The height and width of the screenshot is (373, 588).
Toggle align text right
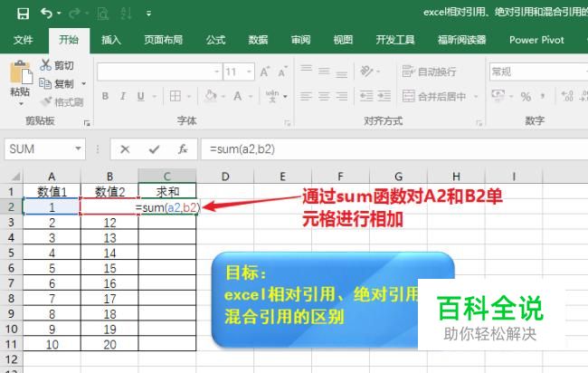tap(341, 97)
